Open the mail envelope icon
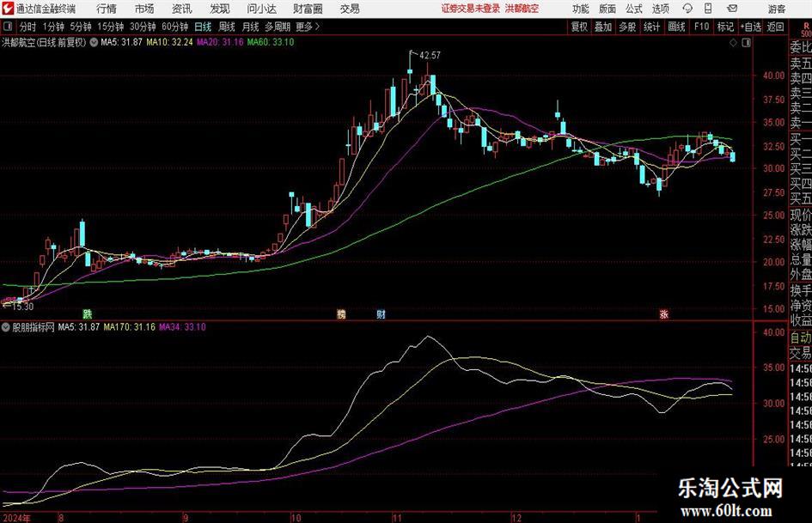The height and width of the screenshot is (523, 812). click(732, 9)
